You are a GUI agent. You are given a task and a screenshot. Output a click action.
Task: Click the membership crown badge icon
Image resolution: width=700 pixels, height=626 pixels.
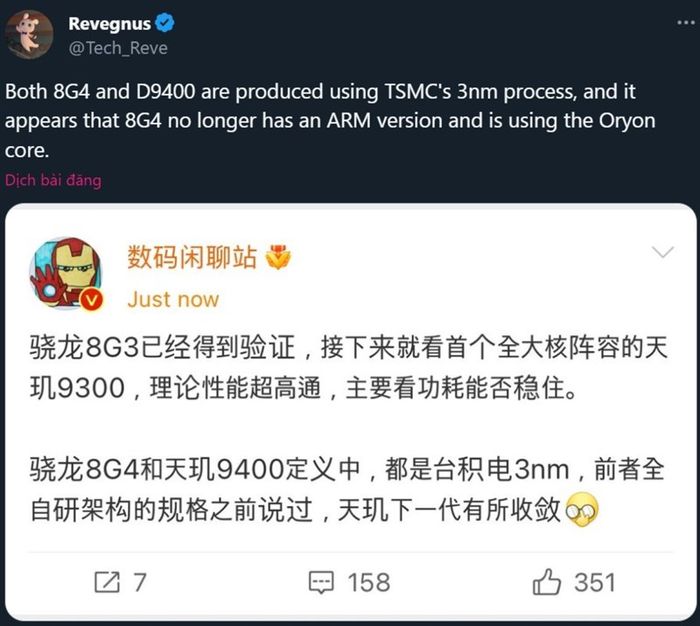pos(278,257)
